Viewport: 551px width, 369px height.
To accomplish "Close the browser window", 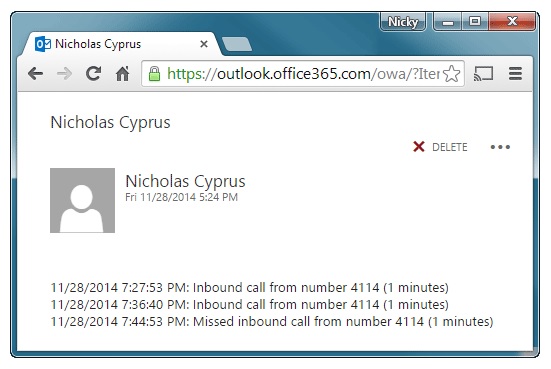I will point(512,22).
